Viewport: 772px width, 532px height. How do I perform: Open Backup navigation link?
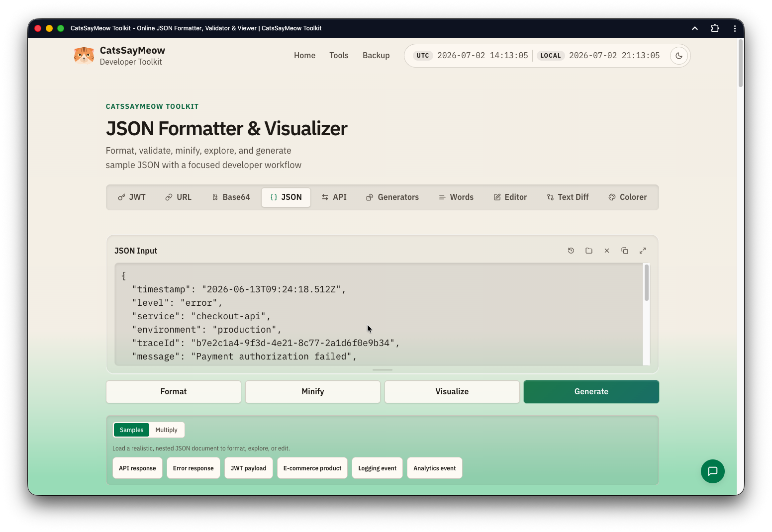point(376,56)
